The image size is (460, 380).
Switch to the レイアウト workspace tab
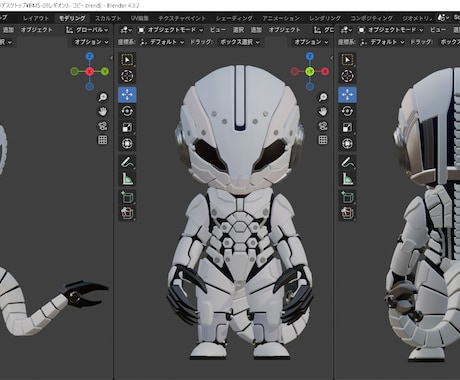(36, 18)
